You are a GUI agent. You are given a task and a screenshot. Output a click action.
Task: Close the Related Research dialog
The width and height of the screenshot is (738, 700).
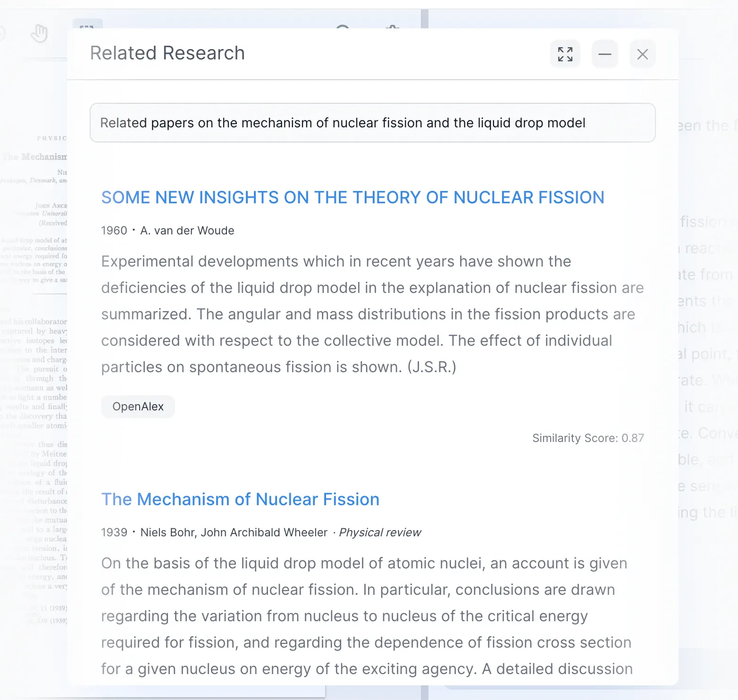tap(642, 54)
